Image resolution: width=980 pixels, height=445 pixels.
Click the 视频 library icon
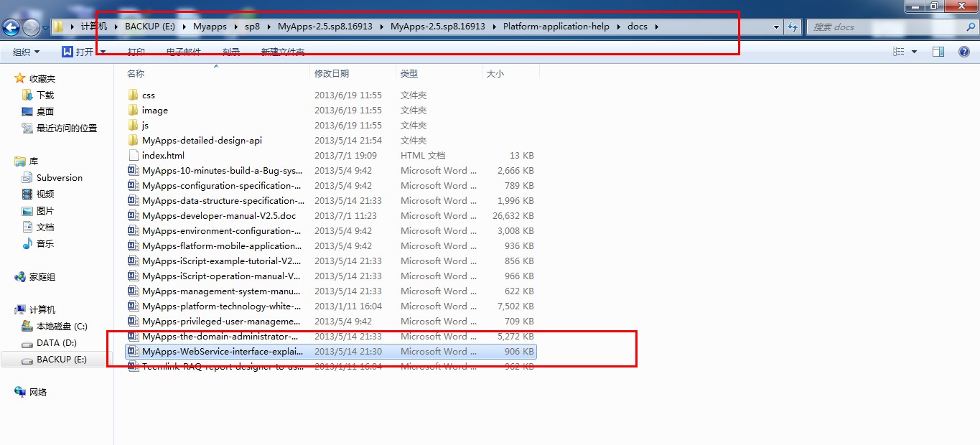(28, 194)
